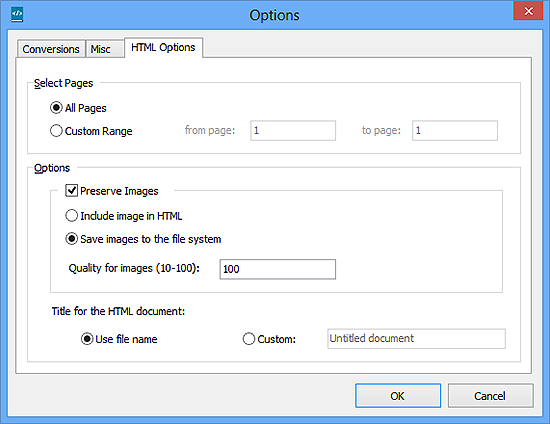
Task: Click the Untitled document text field
Action: (x=416, y=338)
